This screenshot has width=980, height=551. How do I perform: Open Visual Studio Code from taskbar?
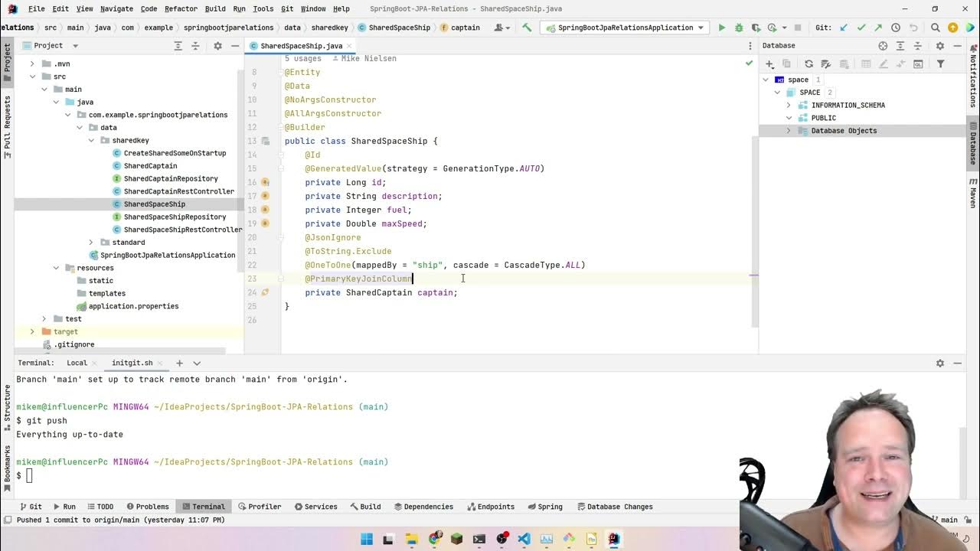[524, 539]
